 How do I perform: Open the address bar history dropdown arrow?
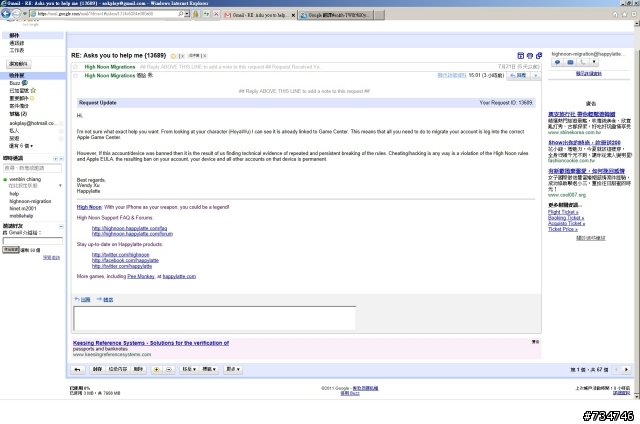click(x=187, y=14)
